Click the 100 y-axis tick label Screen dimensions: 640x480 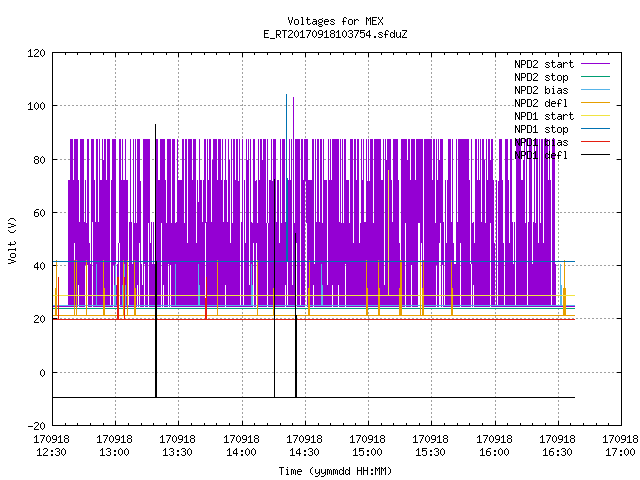[36, 106]
